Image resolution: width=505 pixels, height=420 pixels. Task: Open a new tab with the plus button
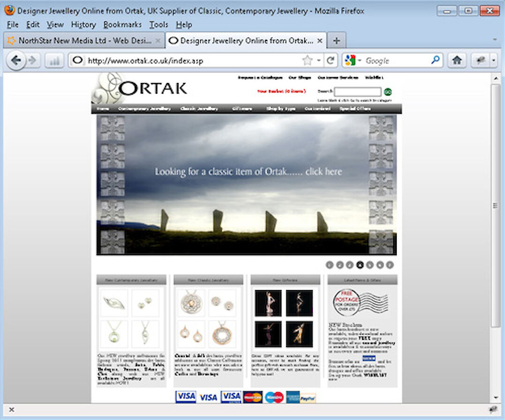tap(337, 41)
